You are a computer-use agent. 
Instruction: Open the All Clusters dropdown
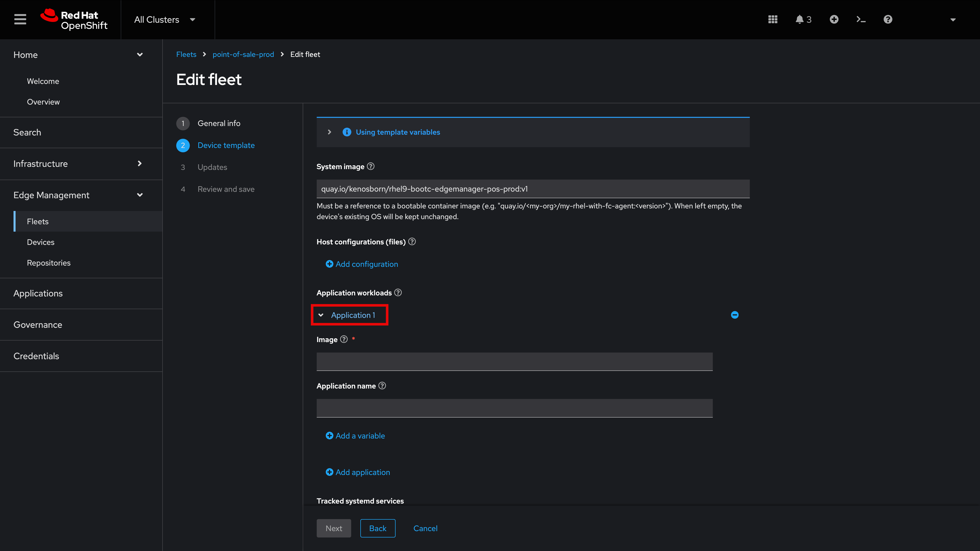(x=165, y=19)
